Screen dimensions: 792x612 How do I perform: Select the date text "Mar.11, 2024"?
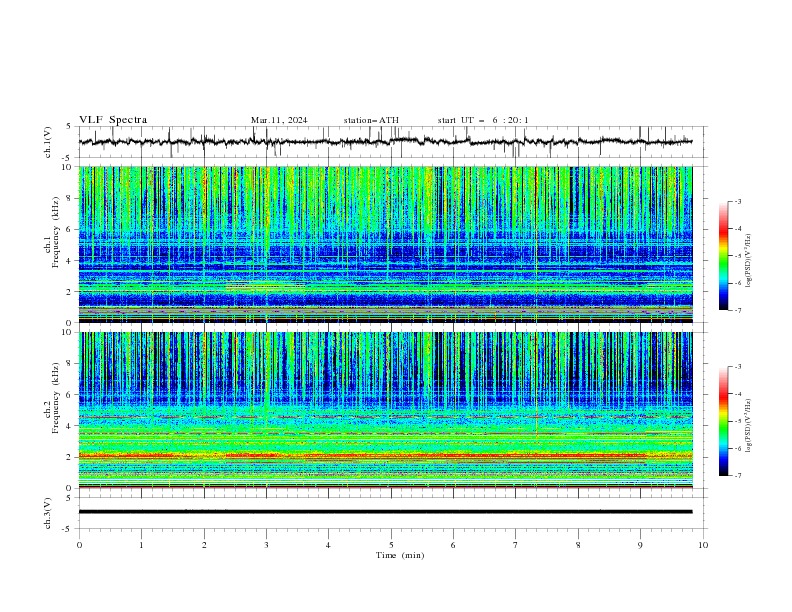point(279,120)
